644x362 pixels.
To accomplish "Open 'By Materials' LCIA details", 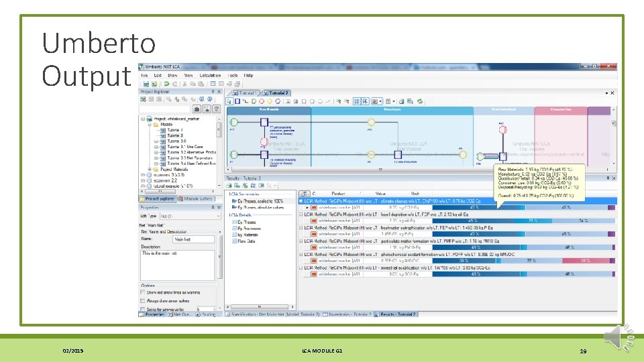I will coord(246,235).
